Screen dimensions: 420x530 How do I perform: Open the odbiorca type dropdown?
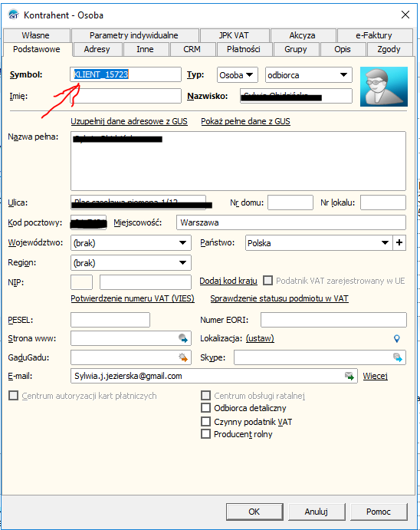[343, 74]
